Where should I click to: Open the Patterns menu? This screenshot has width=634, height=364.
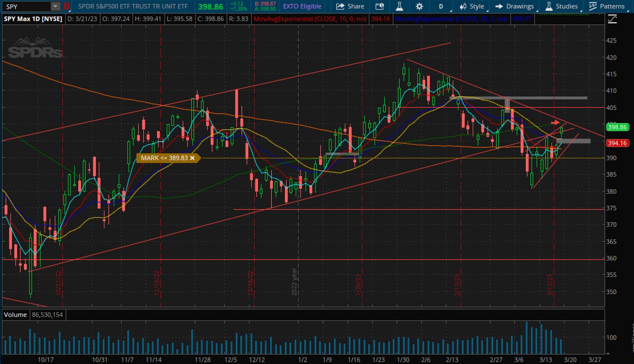point(607,6)
